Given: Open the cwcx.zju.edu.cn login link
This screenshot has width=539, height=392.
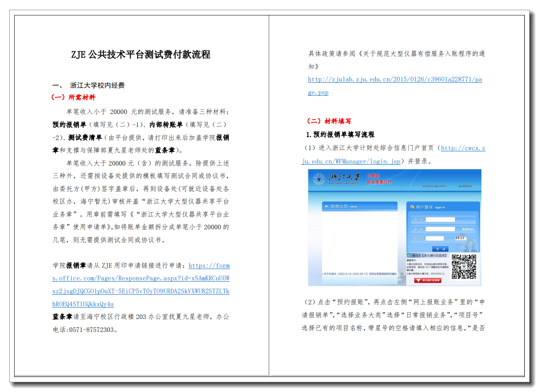Looking at the screenshot, I should (351, 162).
